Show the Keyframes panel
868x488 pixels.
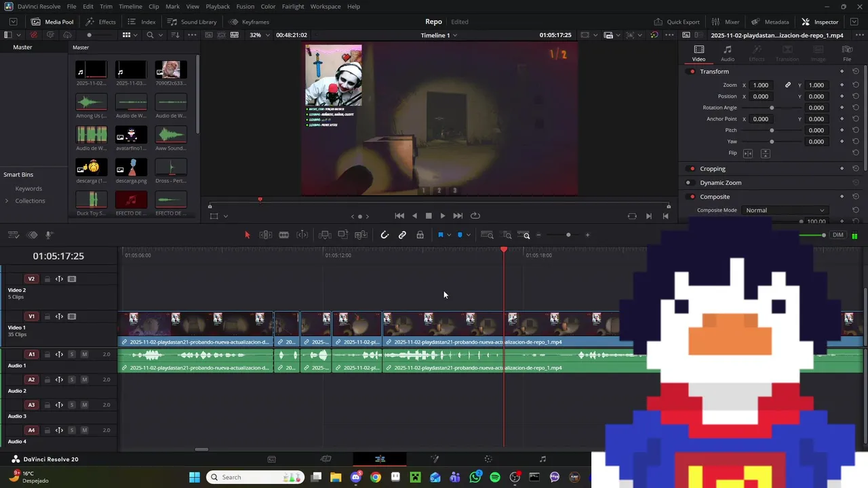point(249,22)
